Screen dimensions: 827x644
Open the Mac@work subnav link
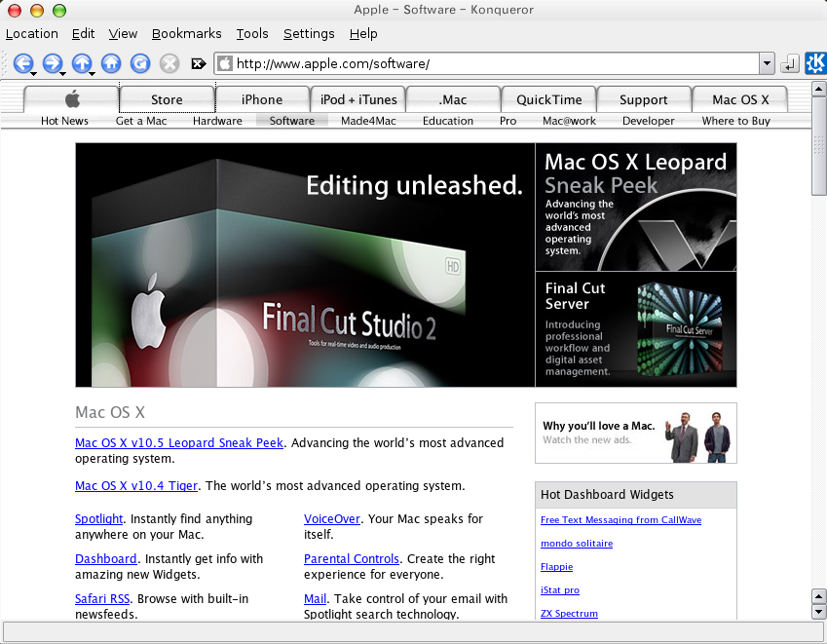pyautogui.click(x=569, y=121)
